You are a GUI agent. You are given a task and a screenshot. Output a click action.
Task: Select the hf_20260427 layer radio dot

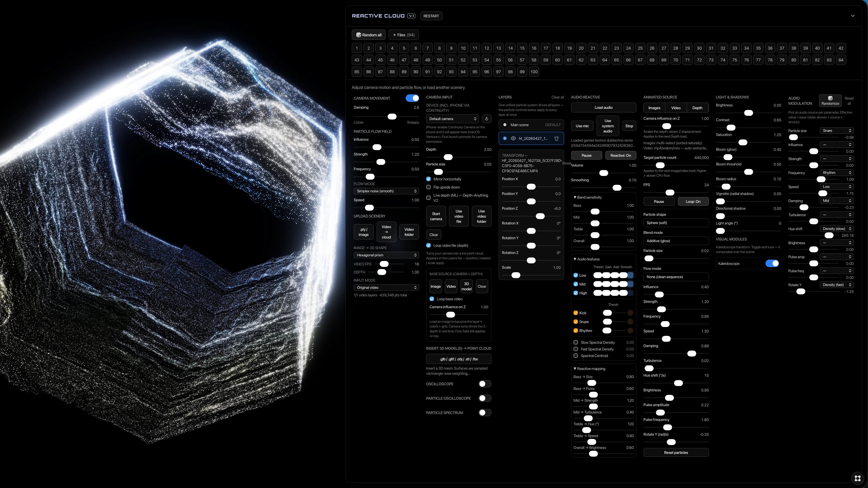[505, 139]
